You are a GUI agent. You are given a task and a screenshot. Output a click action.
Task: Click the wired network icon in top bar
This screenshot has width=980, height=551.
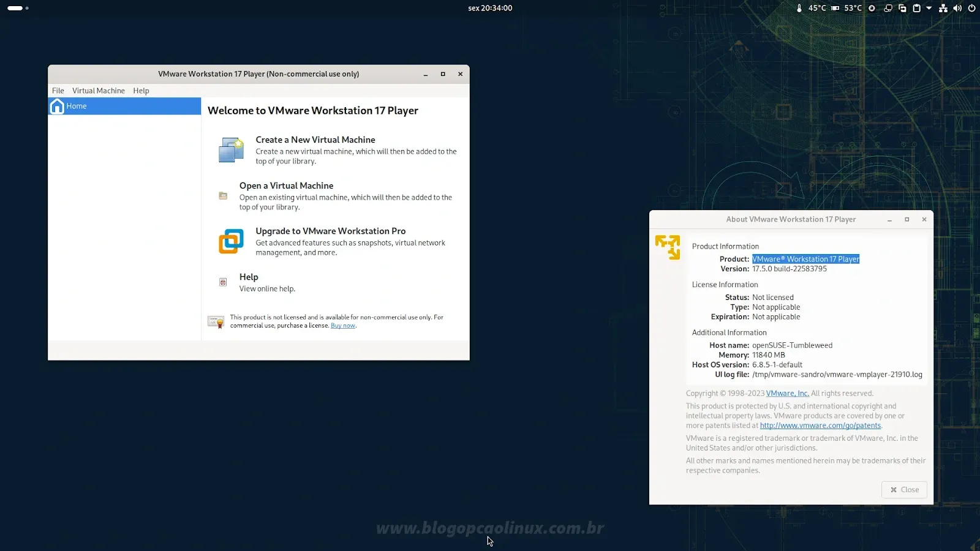coord(943,8)
